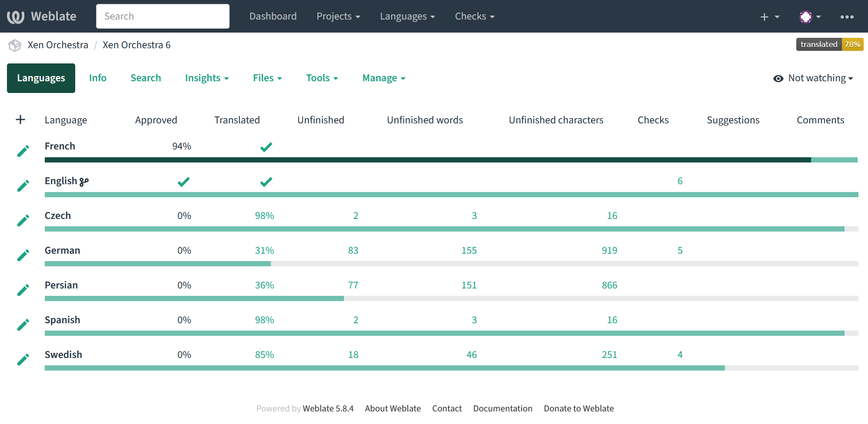Expand the Files menu
The height and width of the screenshot is (424, 868).
pos(267,78)
